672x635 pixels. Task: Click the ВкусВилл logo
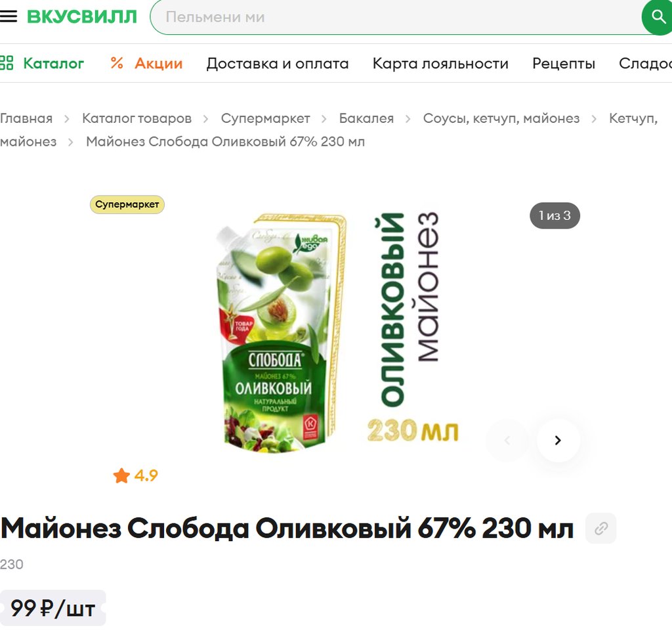click(x=82, y=16)
